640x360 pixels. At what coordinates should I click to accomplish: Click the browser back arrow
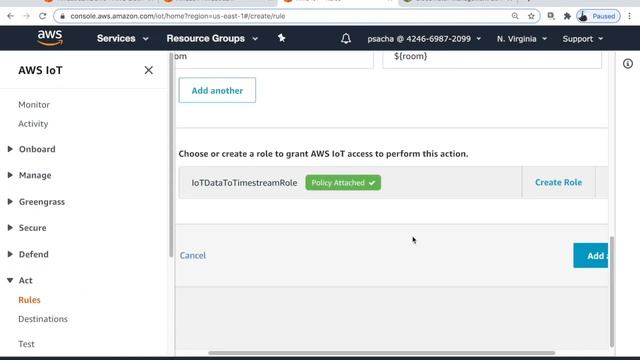point(11,16)
